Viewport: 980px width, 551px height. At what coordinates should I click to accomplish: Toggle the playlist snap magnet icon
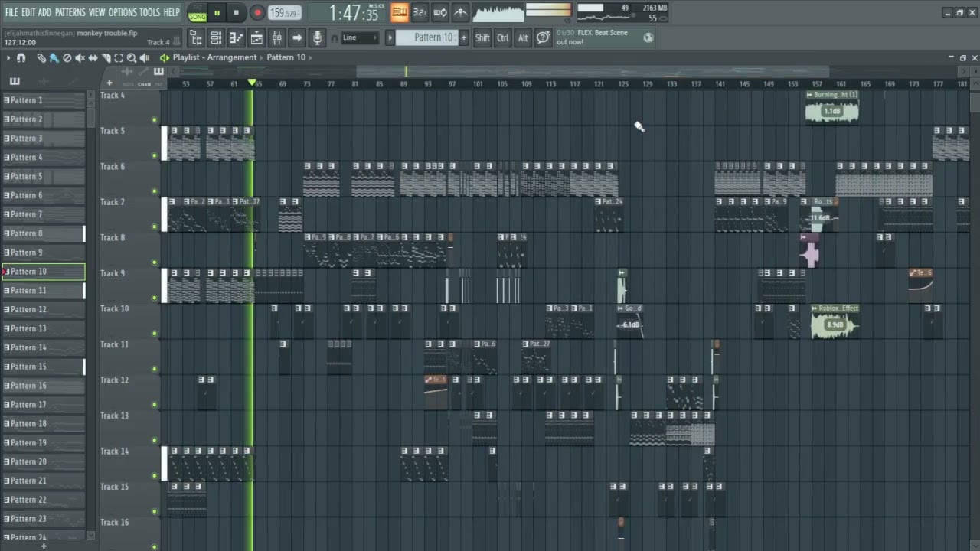click(21, 58)
